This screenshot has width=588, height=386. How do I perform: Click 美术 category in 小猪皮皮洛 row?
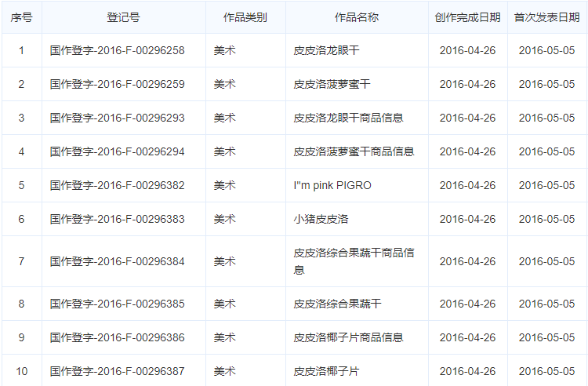pos(225,219)
